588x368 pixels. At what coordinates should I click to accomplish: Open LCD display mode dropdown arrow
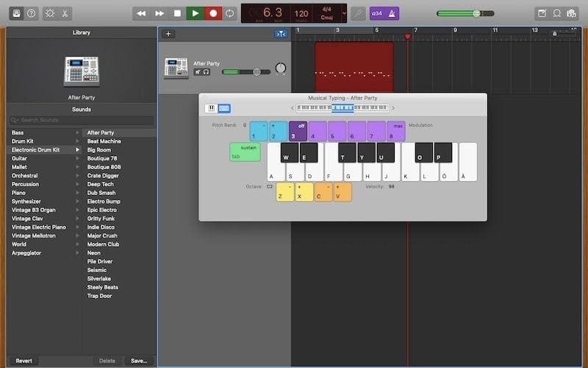pos(344,13)
